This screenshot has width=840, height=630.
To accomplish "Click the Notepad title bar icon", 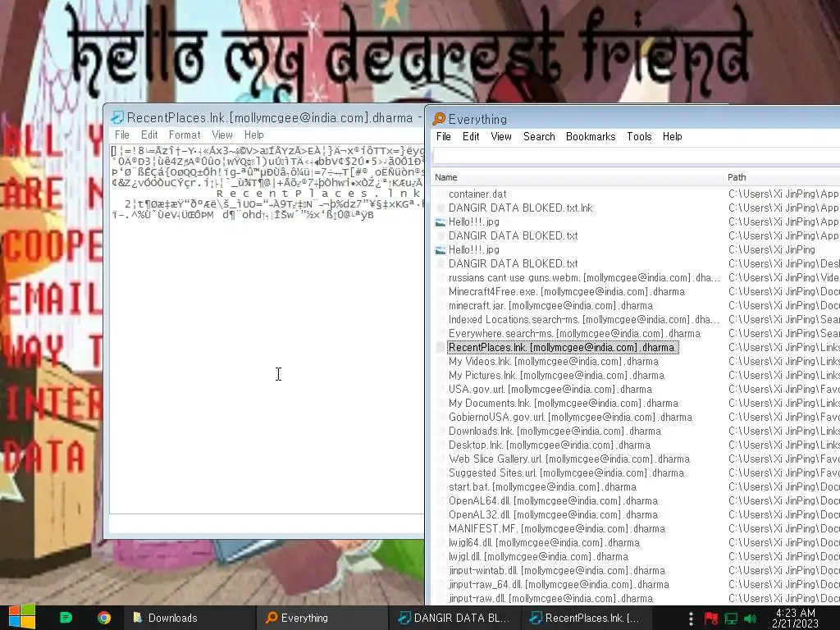I will (x=117, y=117).
